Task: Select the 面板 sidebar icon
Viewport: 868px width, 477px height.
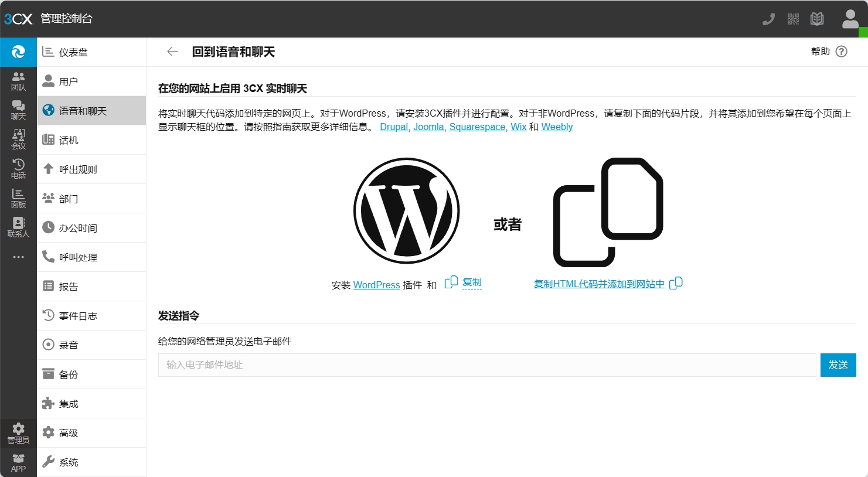Action: [x=18, y=197]
